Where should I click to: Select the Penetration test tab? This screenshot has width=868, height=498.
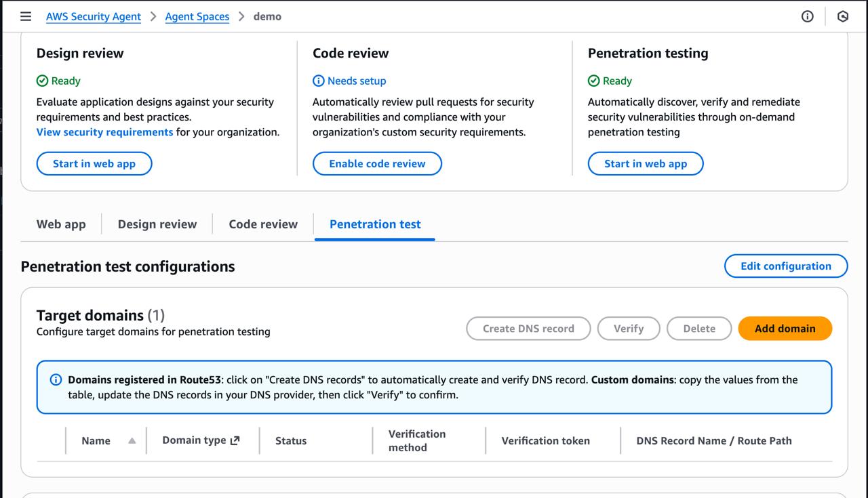pyautogui.click(x=375, y=224)
